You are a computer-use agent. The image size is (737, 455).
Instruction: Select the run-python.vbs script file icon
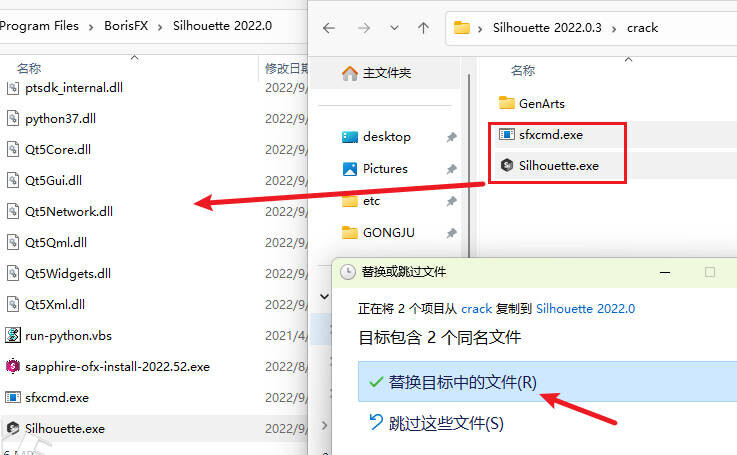14,335
